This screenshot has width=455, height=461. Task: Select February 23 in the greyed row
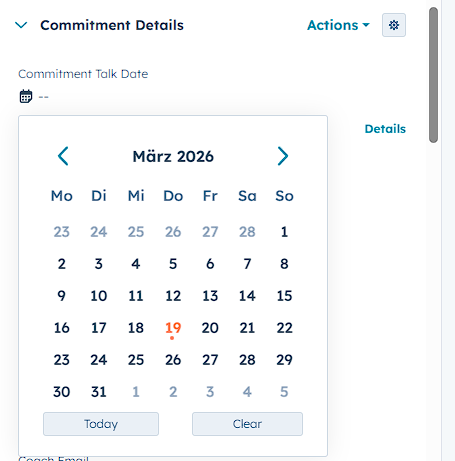point(62,232)
